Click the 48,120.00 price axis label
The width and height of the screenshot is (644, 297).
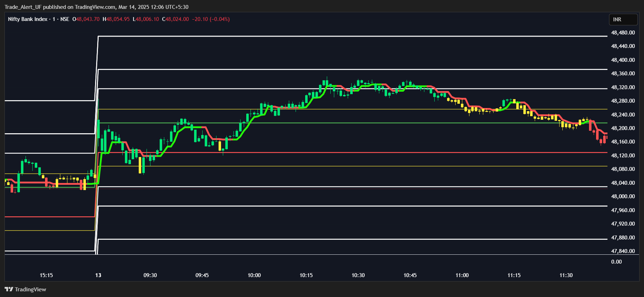tap(623, 156)
